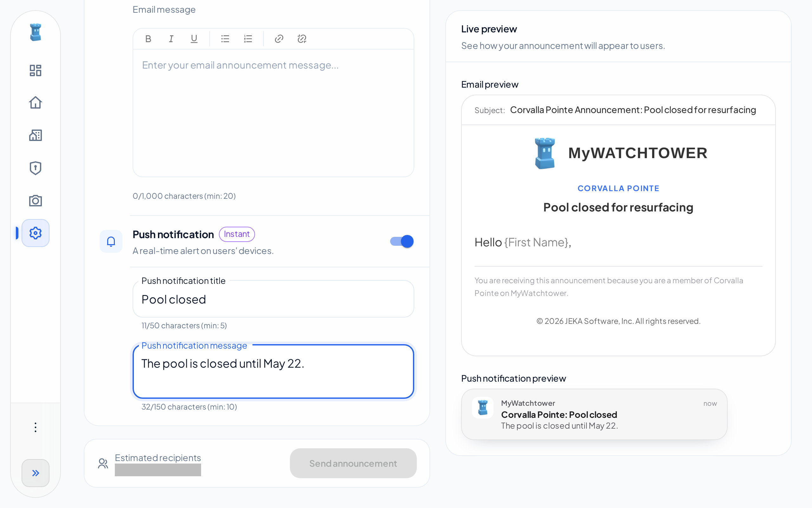Screen dimensions: 812x508
Task: Select the settings gear icon
Action: pos(35,233)
